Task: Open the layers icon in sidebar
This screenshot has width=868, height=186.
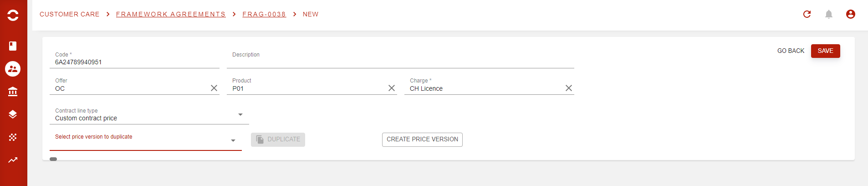Action: (13, 114)
